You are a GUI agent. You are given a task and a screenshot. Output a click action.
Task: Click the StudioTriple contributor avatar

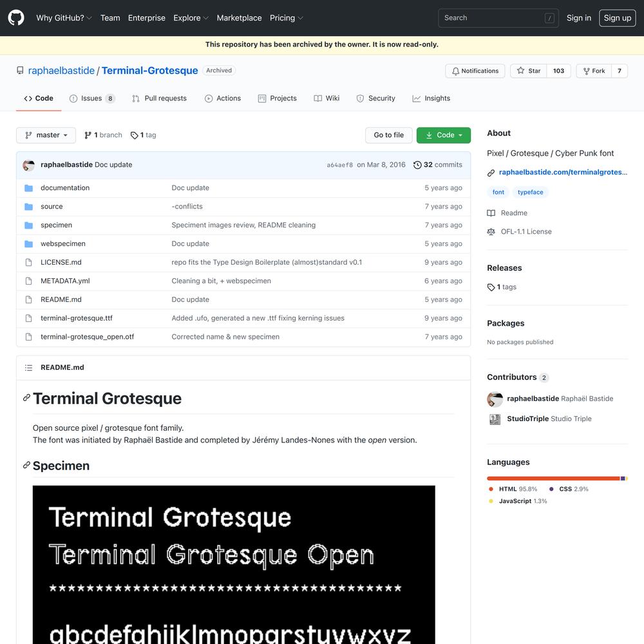coord(495,419)
